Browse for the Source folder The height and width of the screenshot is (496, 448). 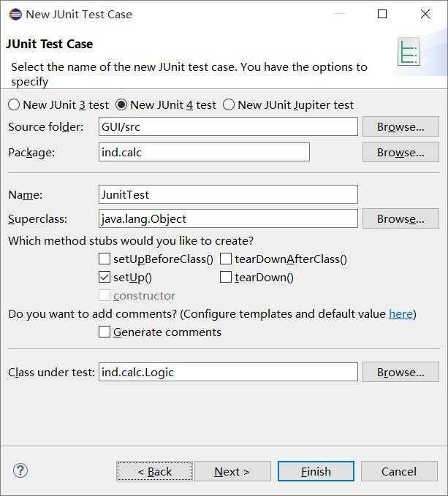coord(400,126)
